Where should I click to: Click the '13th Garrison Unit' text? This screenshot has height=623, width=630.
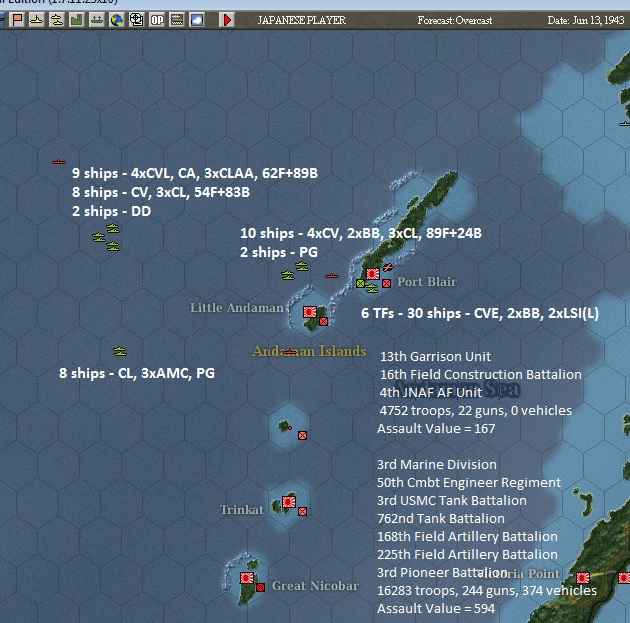pyautogui.click(x=435, y=357)
